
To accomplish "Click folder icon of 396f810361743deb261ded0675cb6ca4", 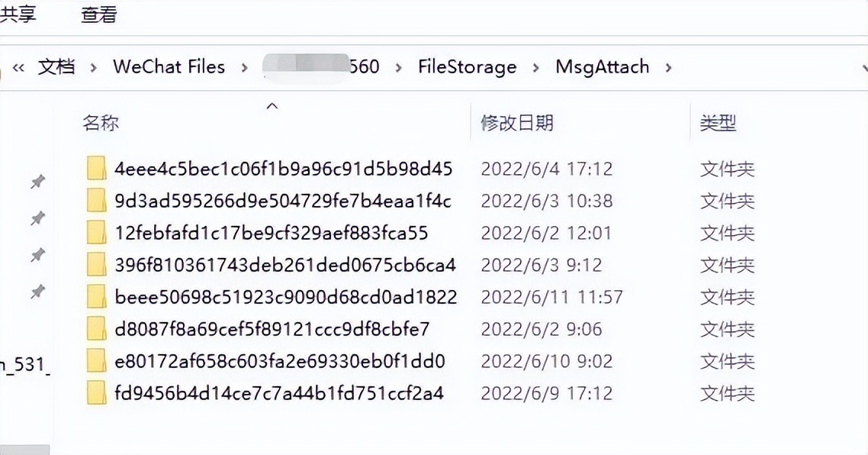I will coord(96,265).
